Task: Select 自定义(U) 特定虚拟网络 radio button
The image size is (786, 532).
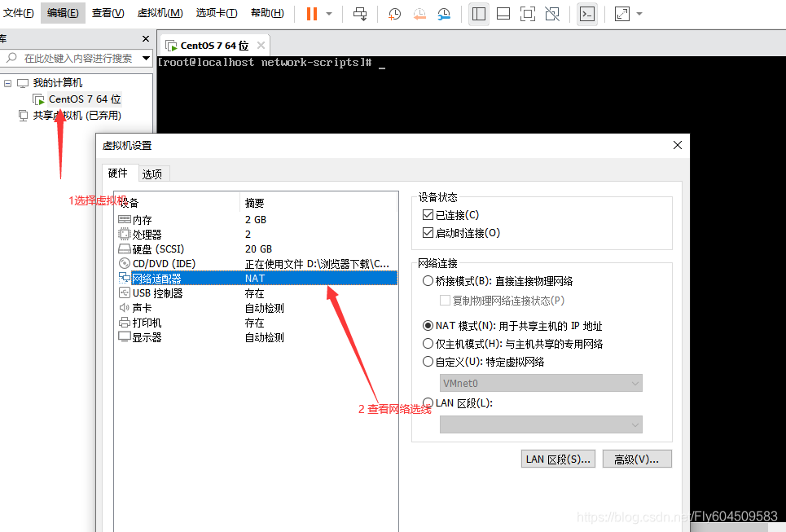Action: 428,362
